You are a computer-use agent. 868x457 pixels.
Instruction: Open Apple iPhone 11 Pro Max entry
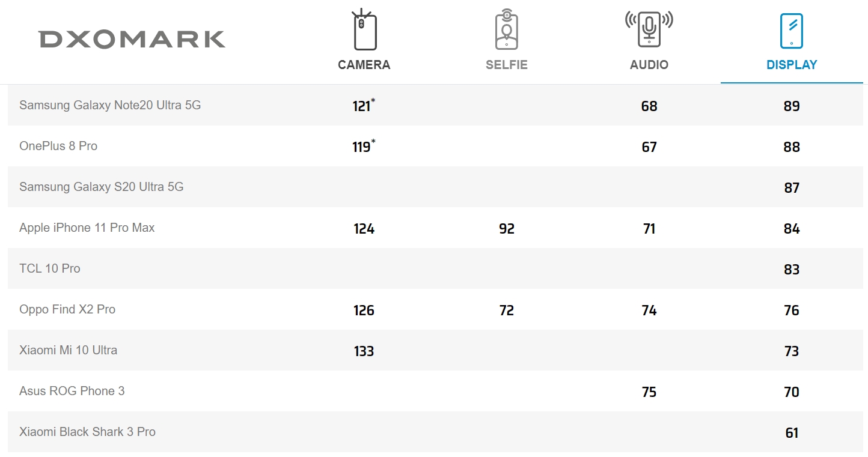(87, 228)
